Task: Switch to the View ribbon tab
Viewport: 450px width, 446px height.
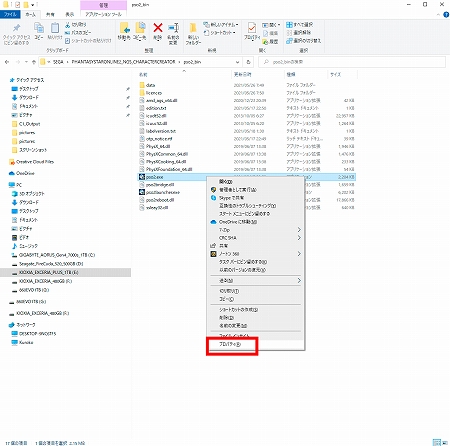Action: click(x=69, y=14)
